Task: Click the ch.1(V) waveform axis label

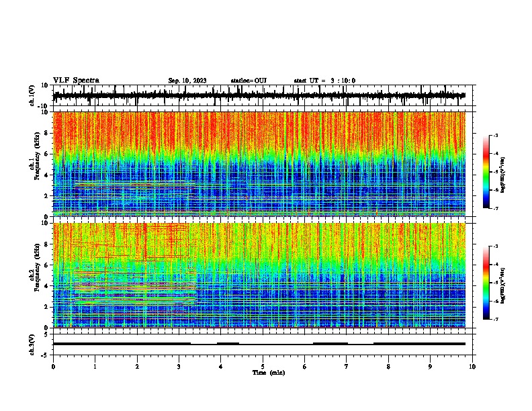Action: (32, 95)
